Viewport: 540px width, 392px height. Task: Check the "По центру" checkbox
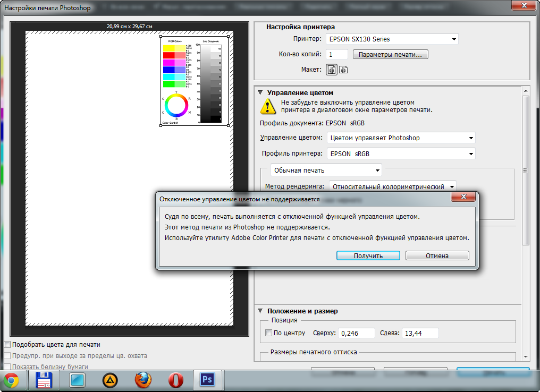click(268, 333)
